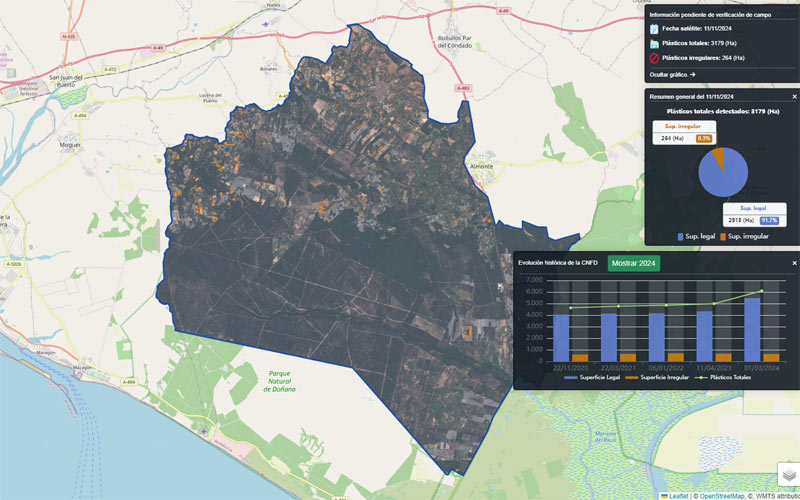Toggle Superficie Legal series in bar chart legend

click(x=597, y=377)
